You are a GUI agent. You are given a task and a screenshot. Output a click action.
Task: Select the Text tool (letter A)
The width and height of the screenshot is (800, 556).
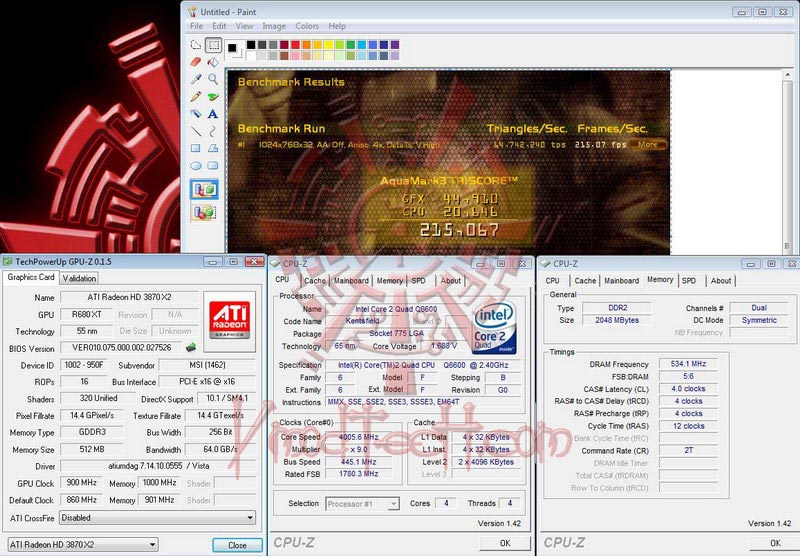coord(213,114)
